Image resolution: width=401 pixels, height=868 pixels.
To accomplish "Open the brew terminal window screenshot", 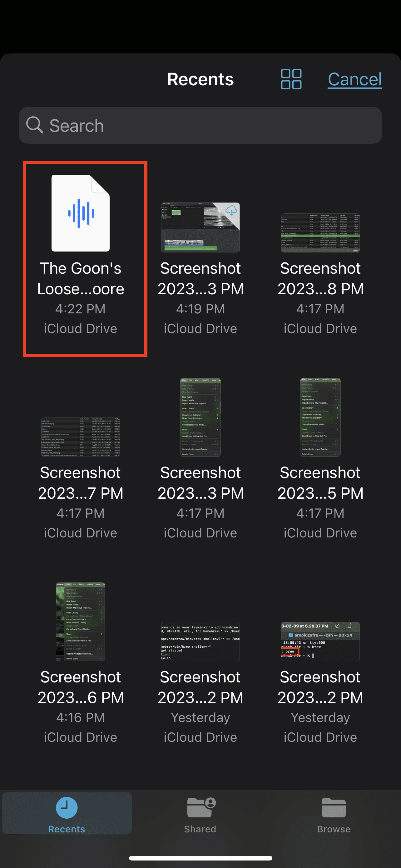I will (320, 641).
